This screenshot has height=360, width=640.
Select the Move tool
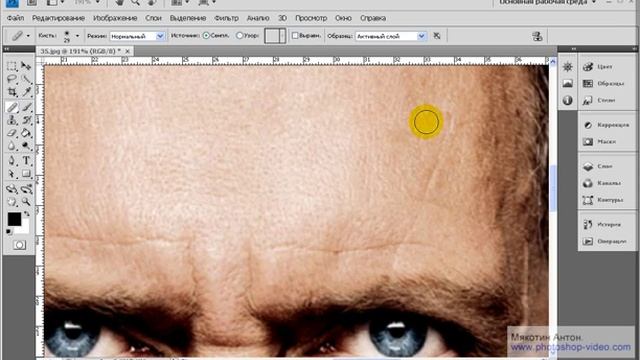click(27, 66)
